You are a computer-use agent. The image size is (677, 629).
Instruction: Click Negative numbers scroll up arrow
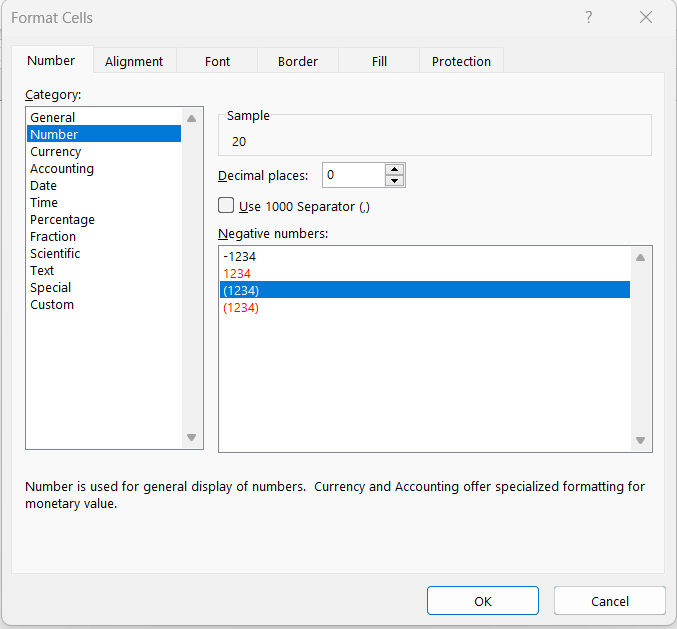tap(641, 258)
